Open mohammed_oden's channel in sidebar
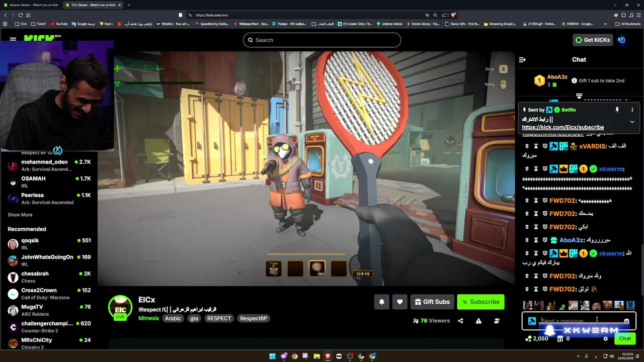This screenshot has width=644, height=362. click(49, 165)
